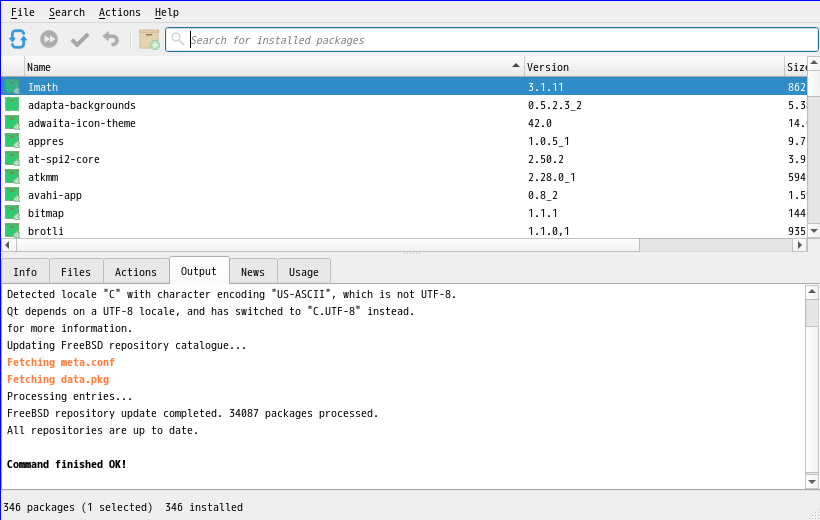Select the adwaita-icon-theme package
Viewport: 820px width, 520px height.
(404, 123)
